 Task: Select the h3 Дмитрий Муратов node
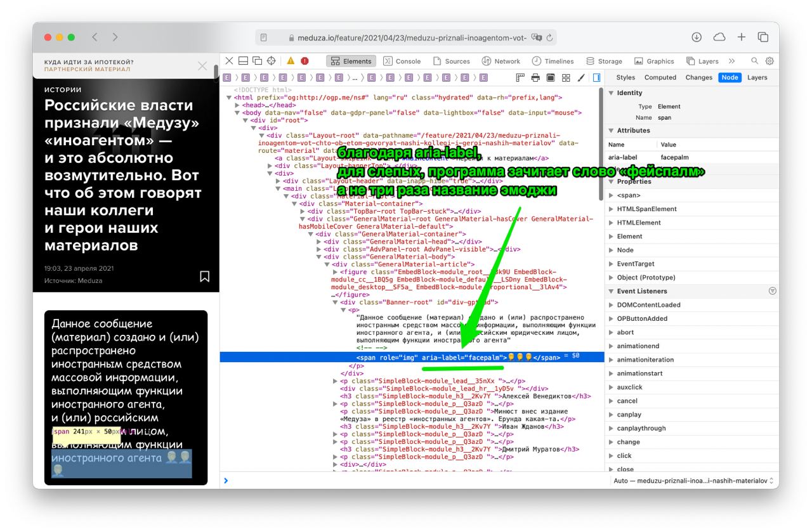click(459, 450)
